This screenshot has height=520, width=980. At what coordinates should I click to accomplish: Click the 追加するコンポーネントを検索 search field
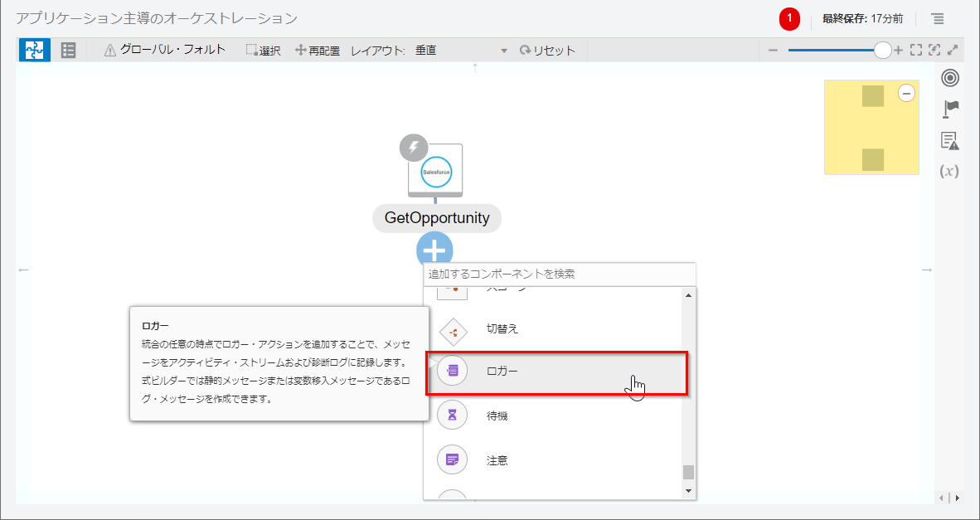pyautogui.click(x=559, y=274)
